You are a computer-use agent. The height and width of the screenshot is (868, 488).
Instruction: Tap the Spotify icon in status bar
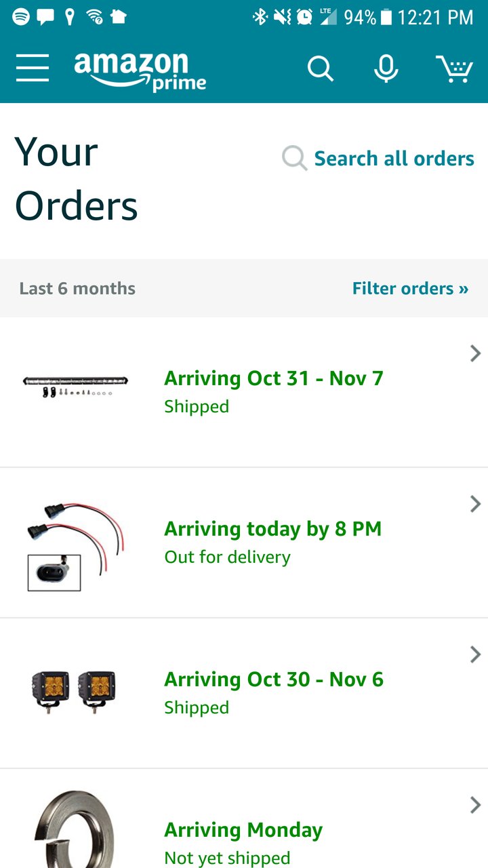[21, 17]
